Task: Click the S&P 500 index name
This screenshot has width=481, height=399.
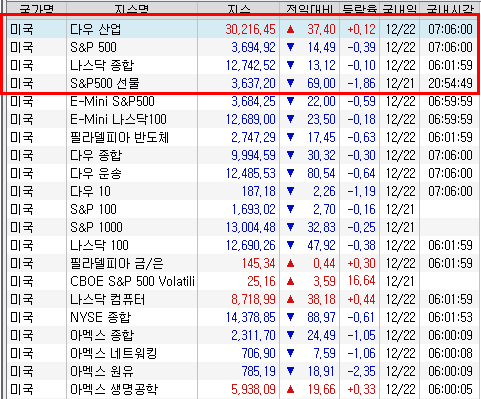Action: tap(93, 47)
